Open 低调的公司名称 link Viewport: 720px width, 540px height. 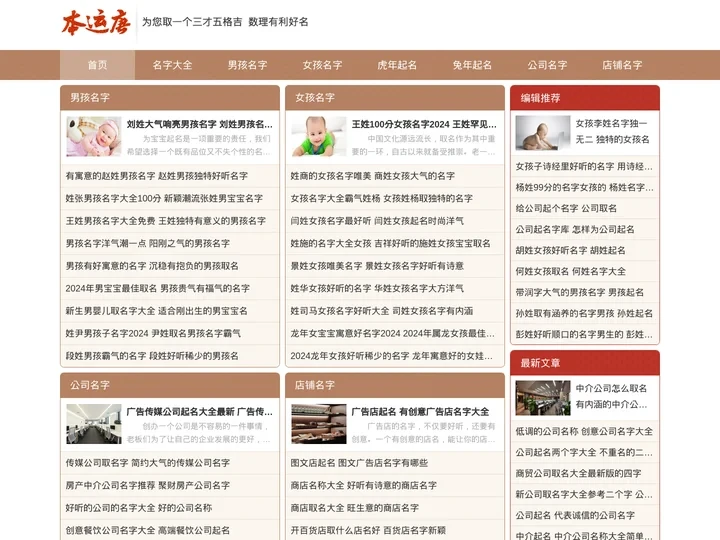click(x=584, y=432)
